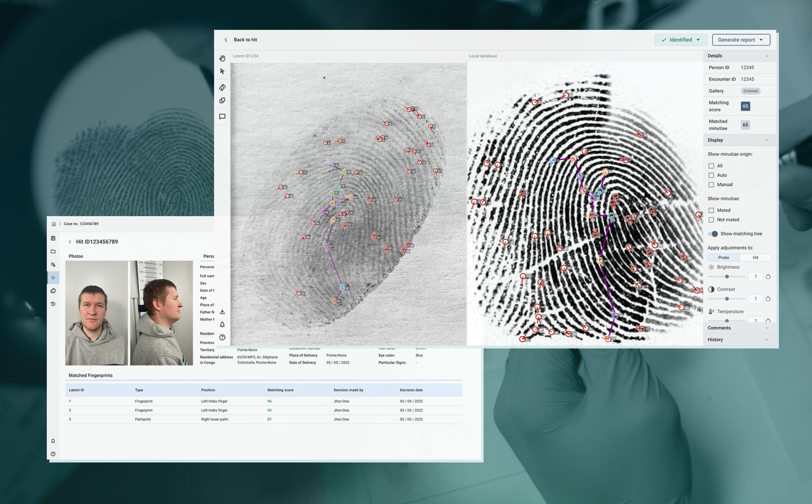Switch adjustments to the Hit tab
812x504 pixels.
coord(755,257)
